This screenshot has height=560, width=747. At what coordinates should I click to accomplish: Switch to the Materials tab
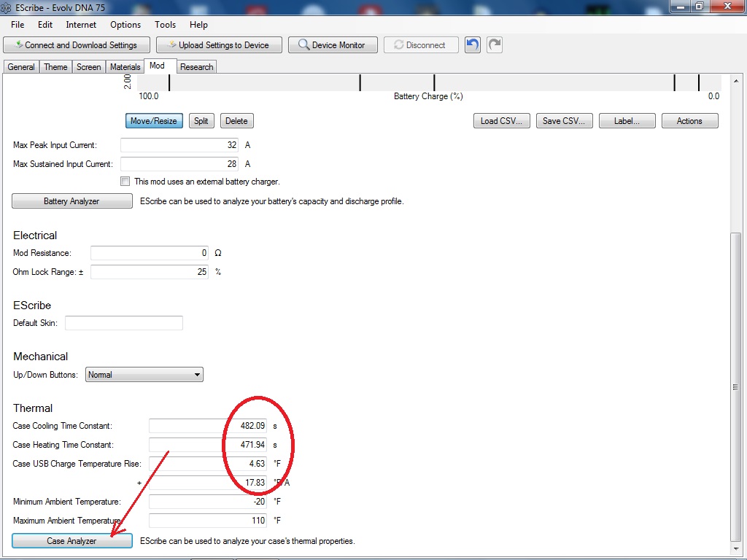click(125, 67)
